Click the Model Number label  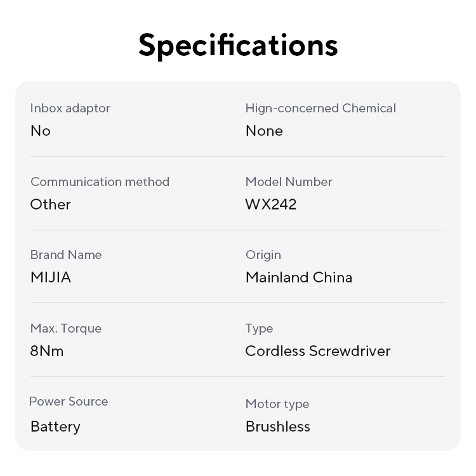click(289, 182)
